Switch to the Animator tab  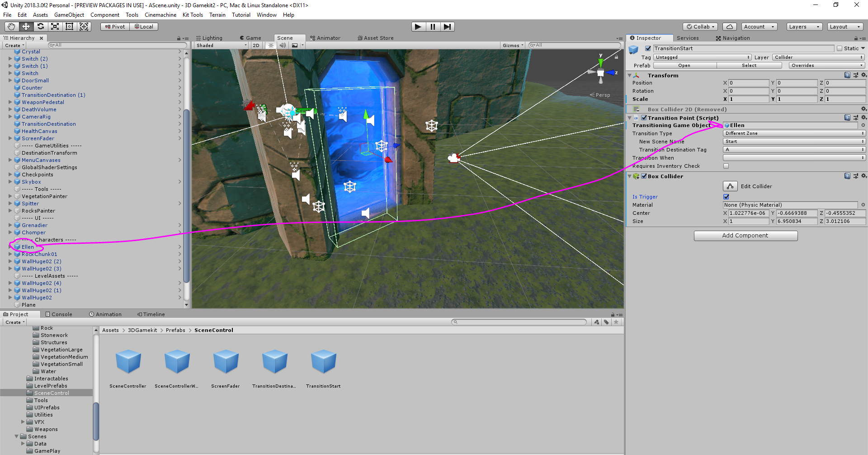coord(325,38)
